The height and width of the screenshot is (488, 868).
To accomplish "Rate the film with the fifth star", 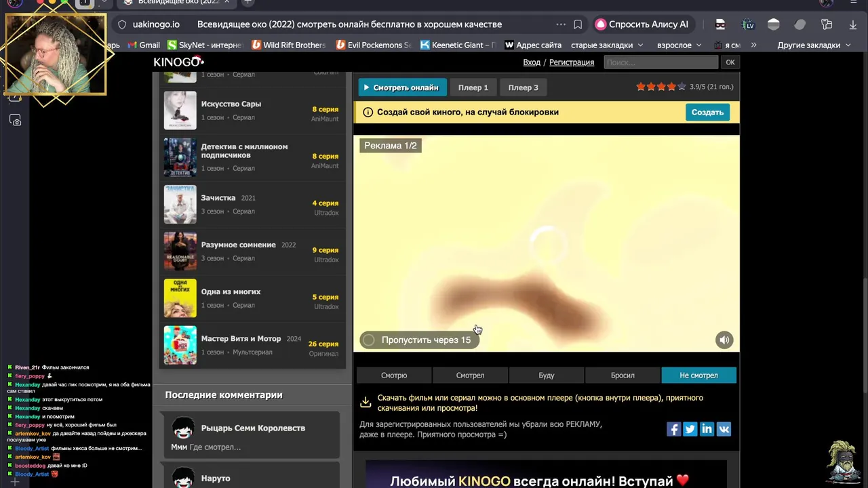I will click(682, 87).
